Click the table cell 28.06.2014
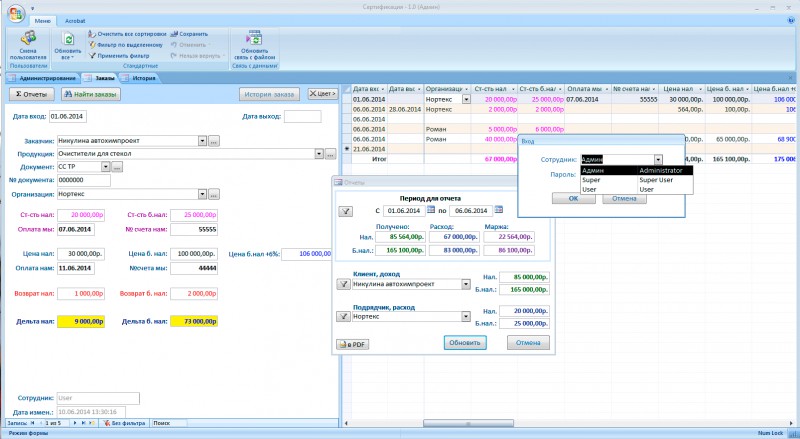This screenshot has height=439, width=800. (405, 109)
